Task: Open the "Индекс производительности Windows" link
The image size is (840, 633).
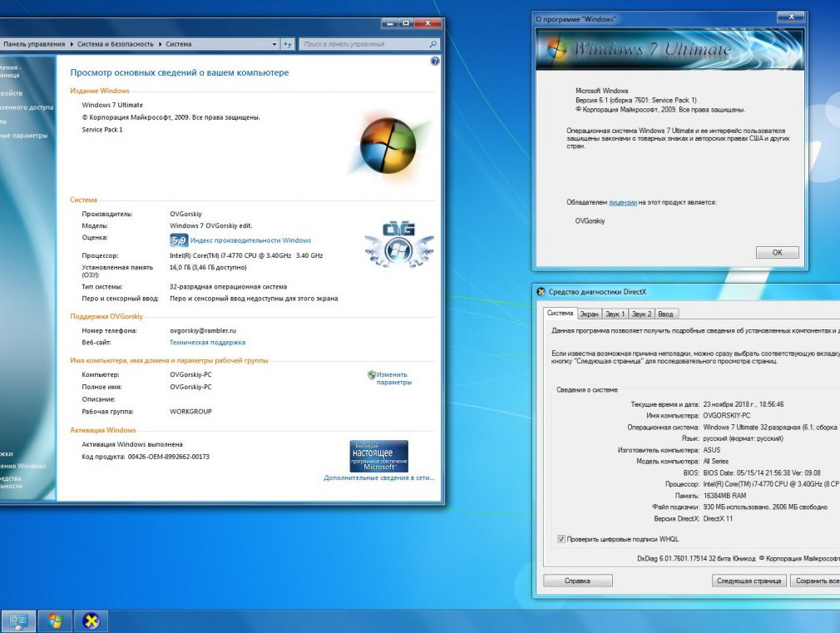Action: click(x=250, y=240)
